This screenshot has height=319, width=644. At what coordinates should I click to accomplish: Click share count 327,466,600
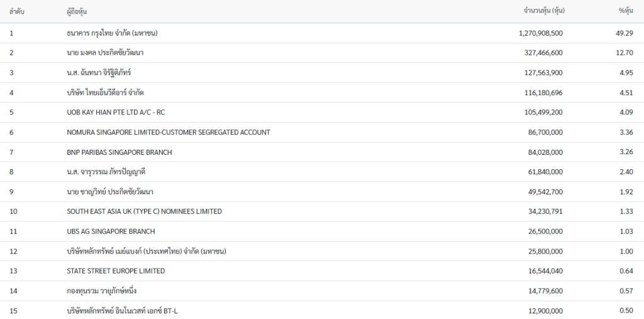tap(544, 53)
